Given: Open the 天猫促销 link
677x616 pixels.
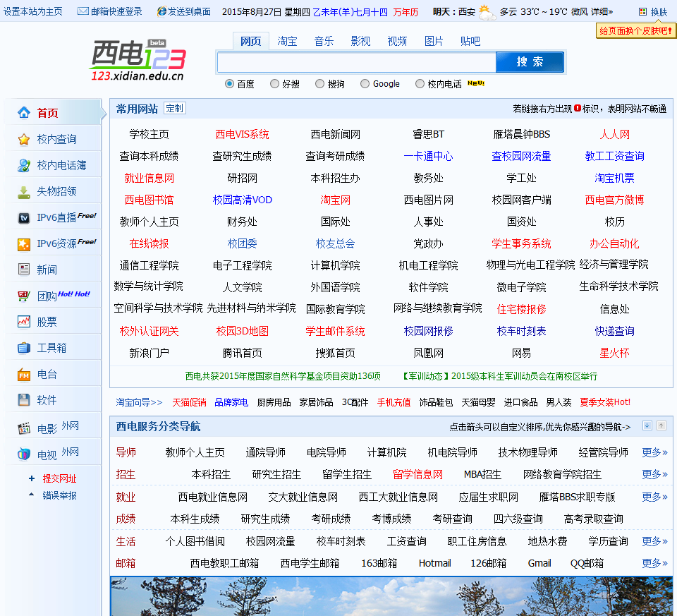Looking at the screenshot, I should (x=189, y=403).
